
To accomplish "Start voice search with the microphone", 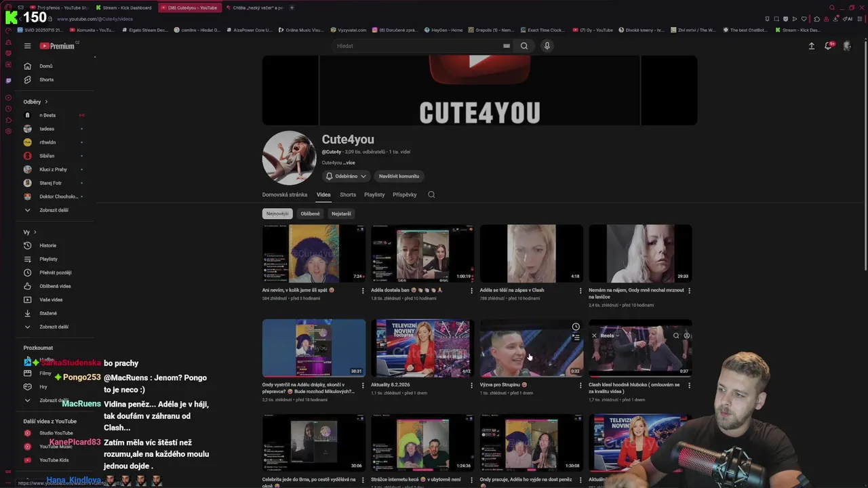I will [547, 46].
